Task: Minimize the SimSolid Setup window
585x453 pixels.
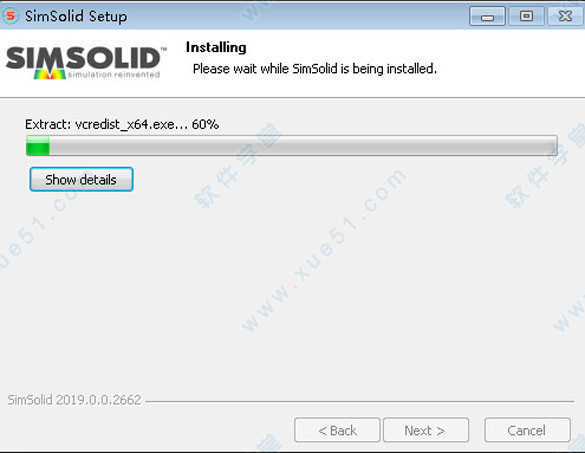Action: click(487, 16)
